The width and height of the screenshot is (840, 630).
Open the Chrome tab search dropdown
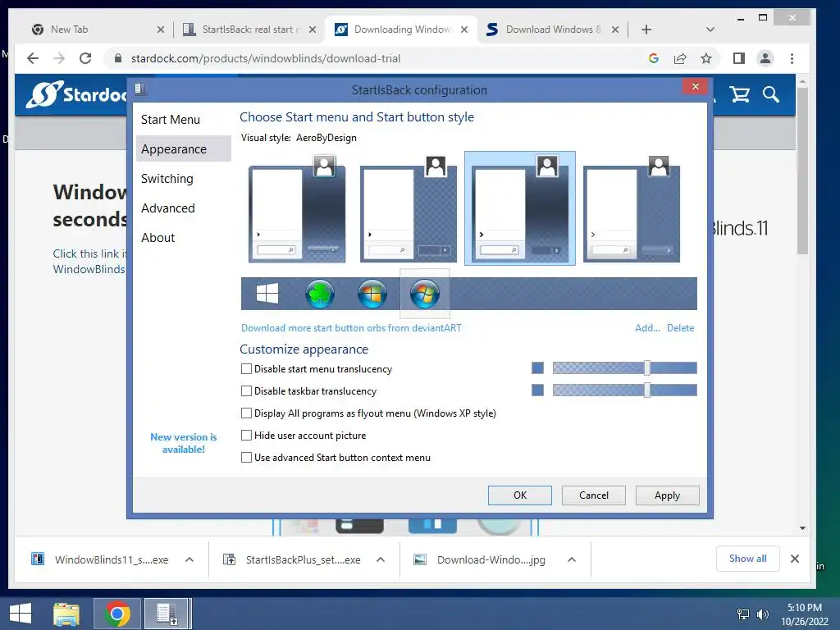click(x=710, y=30)
